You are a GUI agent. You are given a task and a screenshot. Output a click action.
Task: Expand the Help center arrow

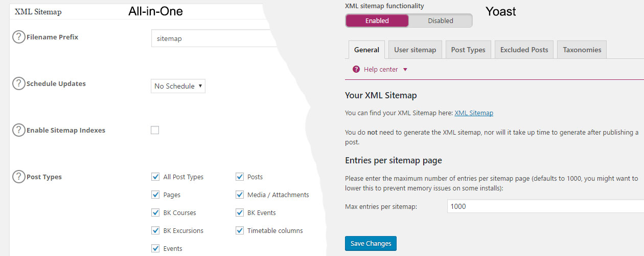405,70
